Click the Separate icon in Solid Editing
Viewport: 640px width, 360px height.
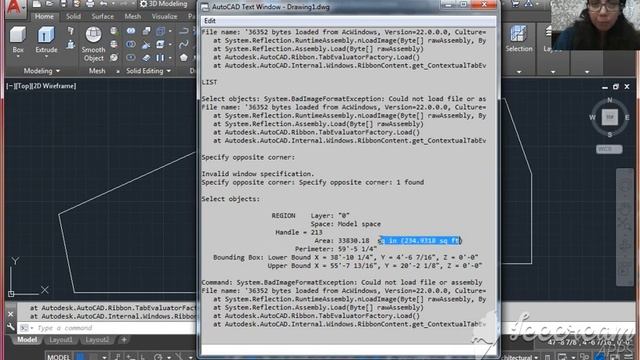pyautogui.click(x=160, y=58)
